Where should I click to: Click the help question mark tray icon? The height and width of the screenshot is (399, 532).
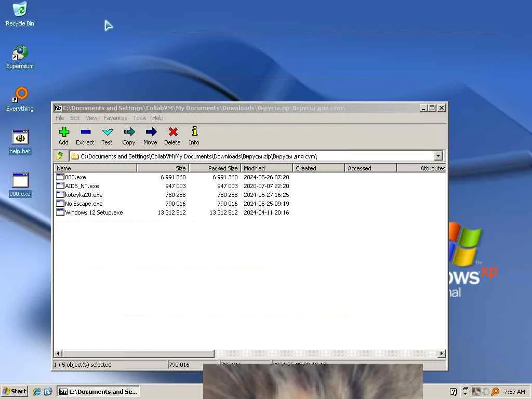[x=453, y=392]
